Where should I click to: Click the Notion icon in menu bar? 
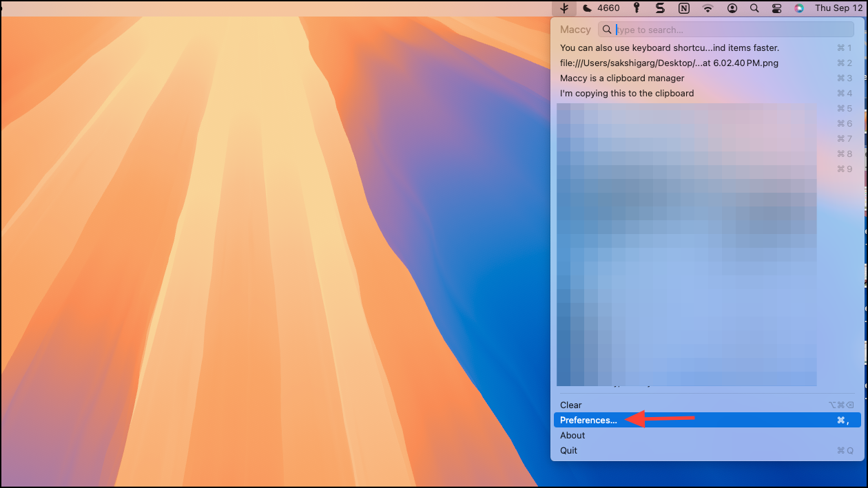(683, 8)
